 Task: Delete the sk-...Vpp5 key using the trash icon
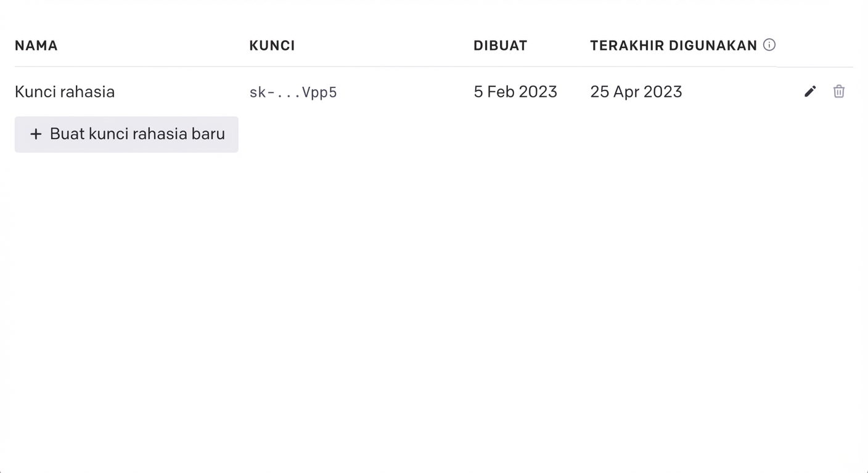(x=838, y=92)
